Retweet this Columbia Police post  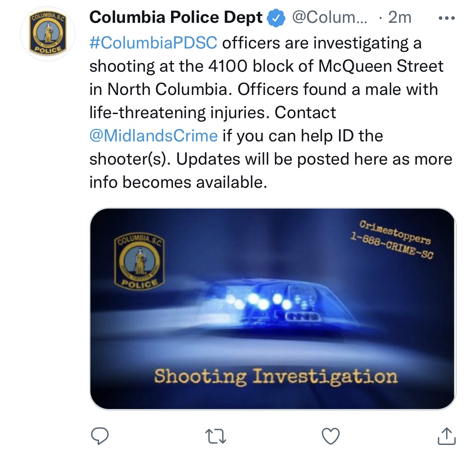(215, 436)
